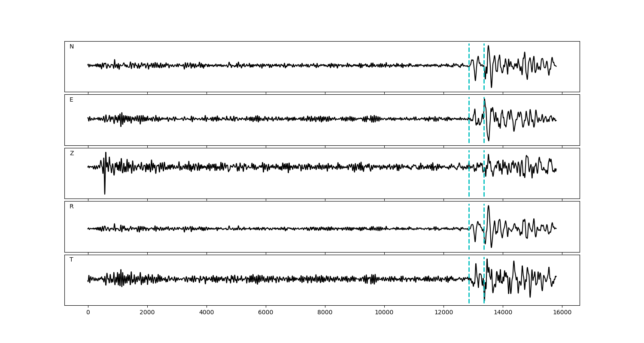Click the 16000 x-axis tick label
Image resolution: width=644 pixels, height=343 pixels.
click(x=562, y=313)
